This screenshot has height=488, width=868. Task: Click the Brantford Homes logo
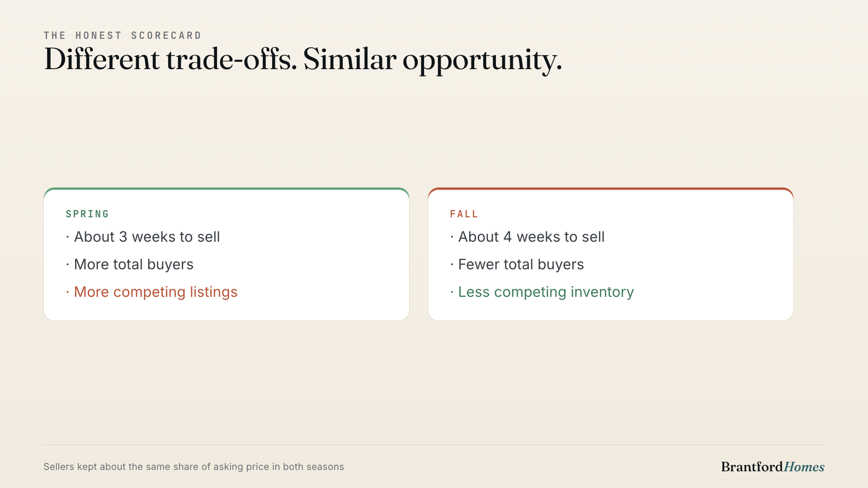pyautogui.click(x=773, y=467)
